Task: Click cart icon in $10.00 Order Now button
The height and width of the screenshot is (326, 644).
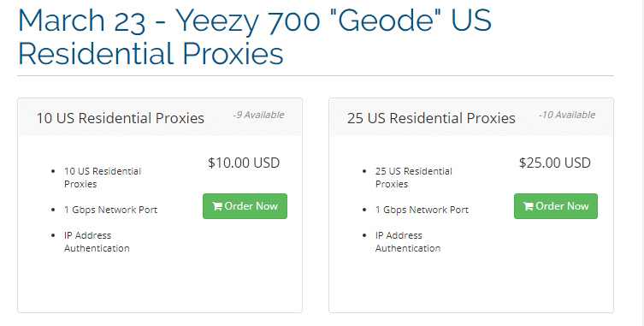Action: pos(217,206)
